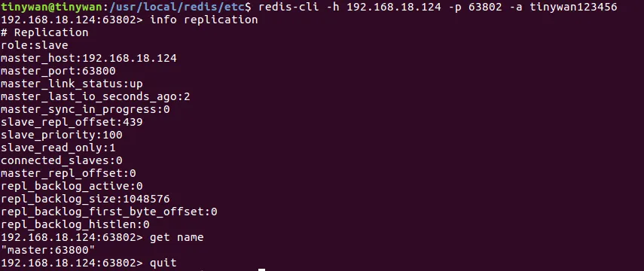Click the master_port:63800 line

click(58, 71)
